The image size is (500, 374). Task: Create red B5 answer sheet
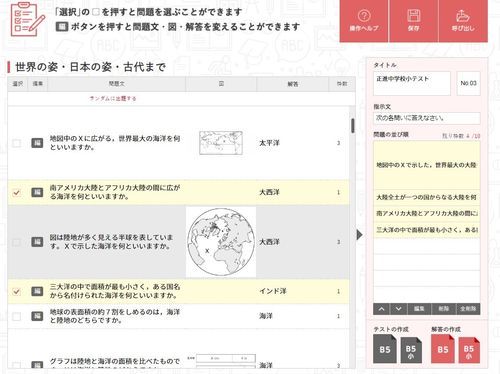coord(442,349)
